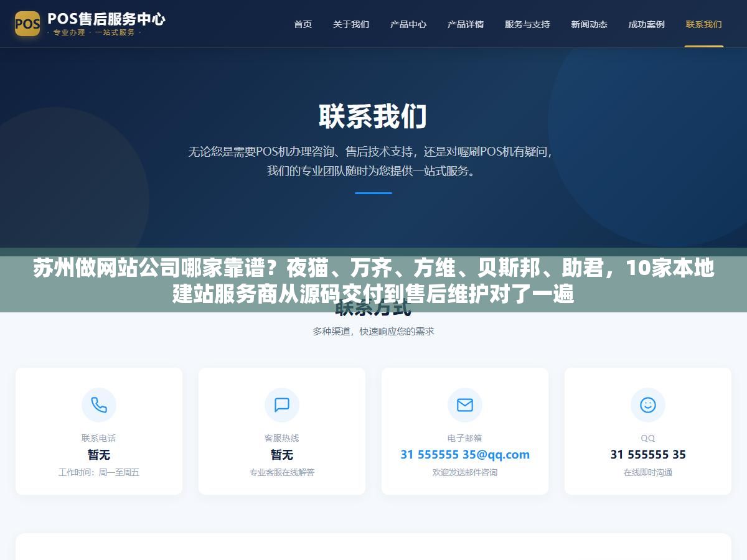The width and height of the screenshot is (747, 560).
Task: Go to 关于我们 page
Action: click(x=351, y=24)
